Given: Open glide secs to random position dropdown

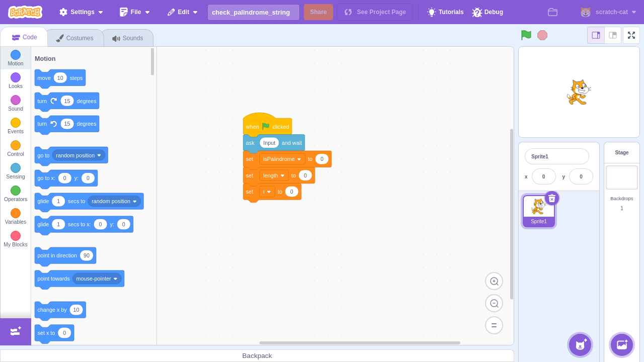Looking at the screenshot, I should point(115,201).
